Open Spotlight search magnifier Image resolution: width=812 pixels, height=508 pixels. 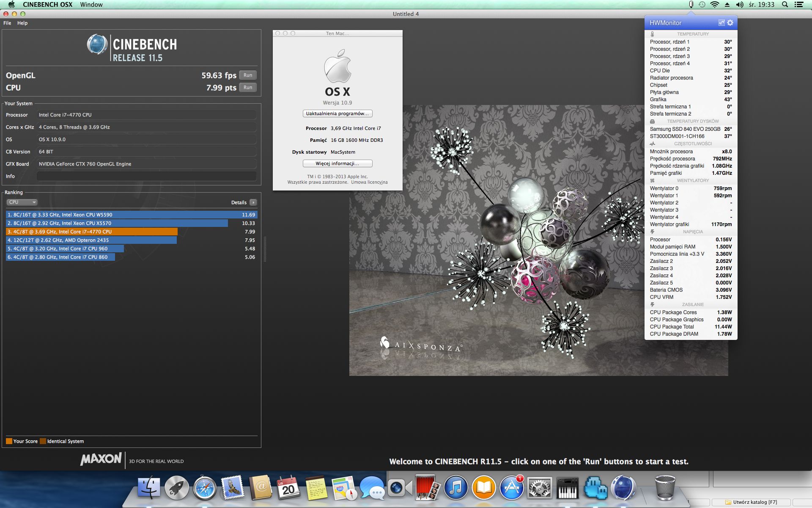pyautogui.click(x=785, y=5)
